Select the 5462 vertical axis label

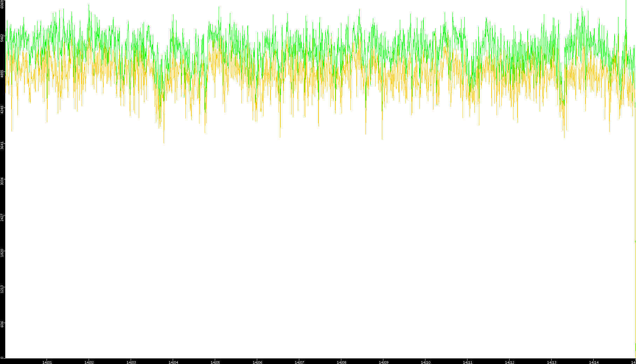(2, 38)
